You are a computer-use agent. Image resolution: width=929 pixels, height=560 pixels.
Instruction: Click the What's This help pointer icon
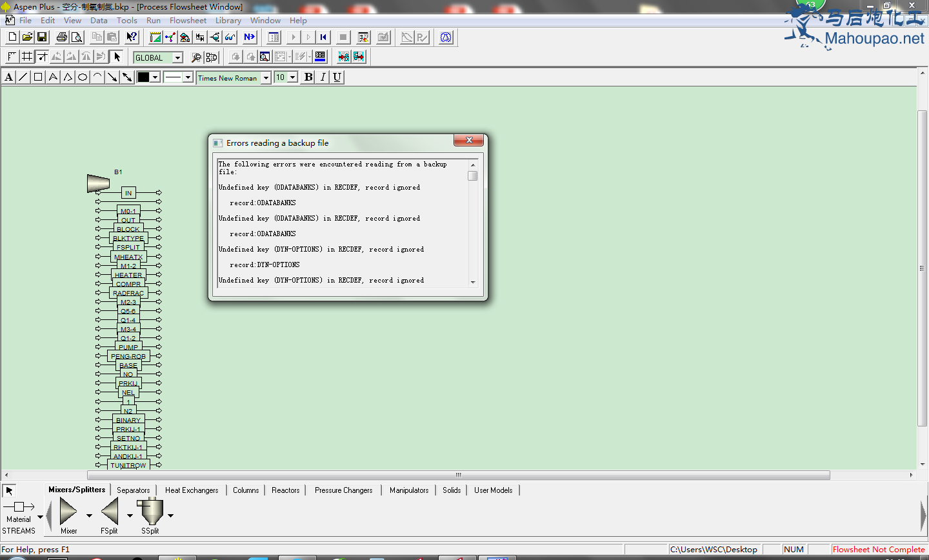click(132, 37)
